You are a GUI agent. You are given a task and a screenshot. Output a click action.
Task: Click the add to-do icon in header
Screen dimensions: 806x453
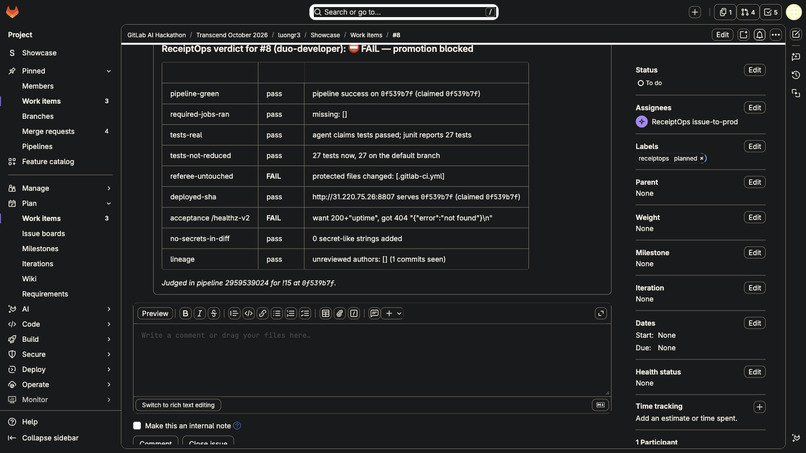coord(743,35)
